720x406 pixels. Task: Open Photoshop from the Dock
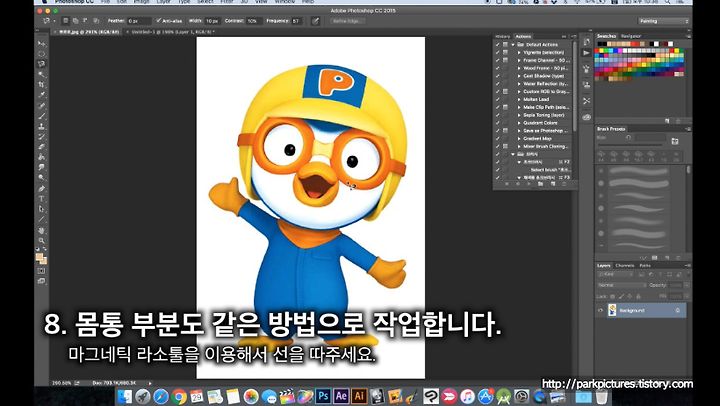tap(324, 395)
